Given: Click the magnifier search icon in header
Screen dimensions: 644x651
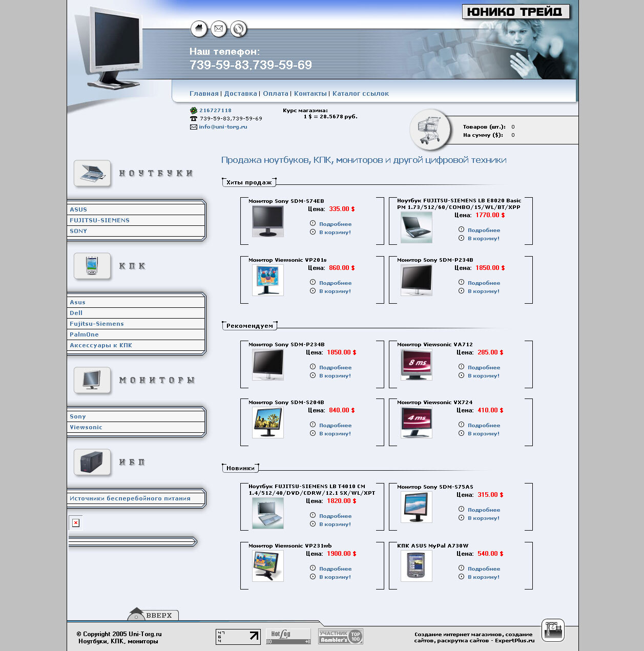Looking at the screenshot, I should (238, 29).
